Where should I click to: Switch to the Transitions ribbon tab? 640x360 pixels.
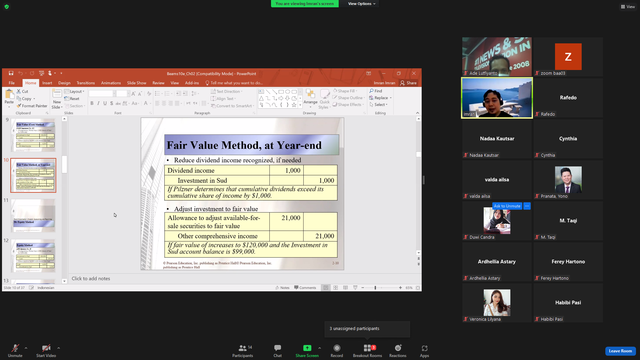(86, 83)
